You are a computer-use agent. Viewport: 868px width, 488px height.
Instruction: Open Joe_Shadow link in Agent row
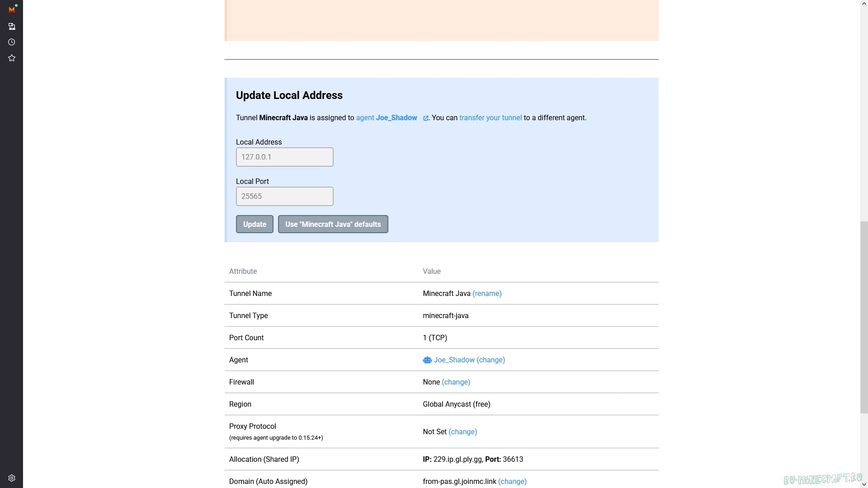[x=454, y=360]
